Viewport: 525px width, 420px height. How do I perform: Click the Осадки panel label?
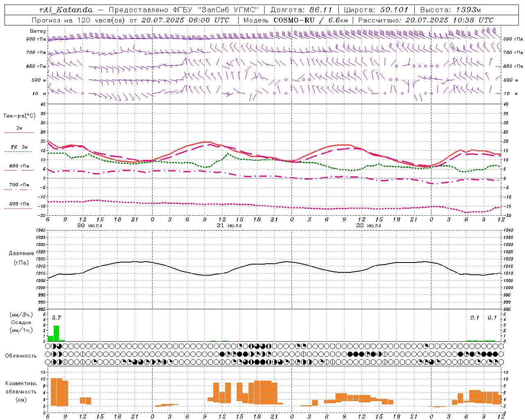point(21,322)
